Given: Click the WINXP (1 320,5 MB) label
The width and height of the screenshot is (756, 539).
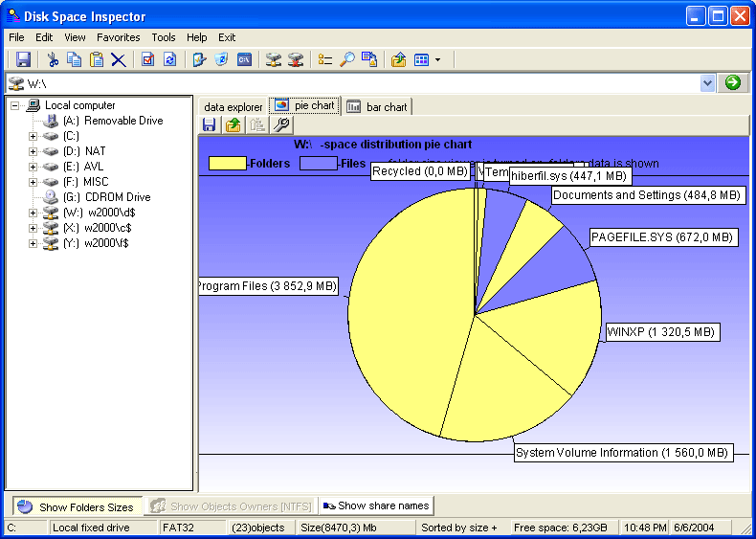Looking at the screenshot, I should tap(663, 332).
